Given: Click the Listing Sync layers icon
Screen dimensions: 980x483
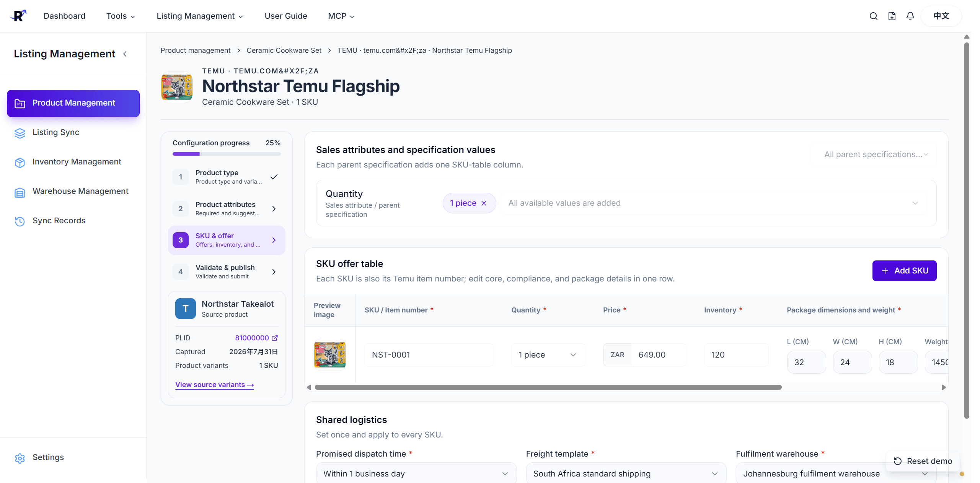Looking at the screenshot, I should pos(20,133).
